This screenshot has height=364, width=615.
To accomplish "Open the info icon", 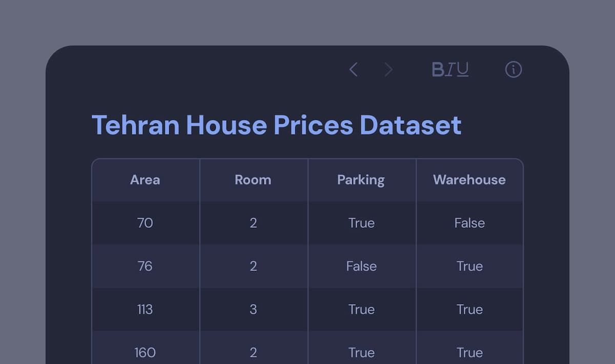I will click(x=513, y=70).
